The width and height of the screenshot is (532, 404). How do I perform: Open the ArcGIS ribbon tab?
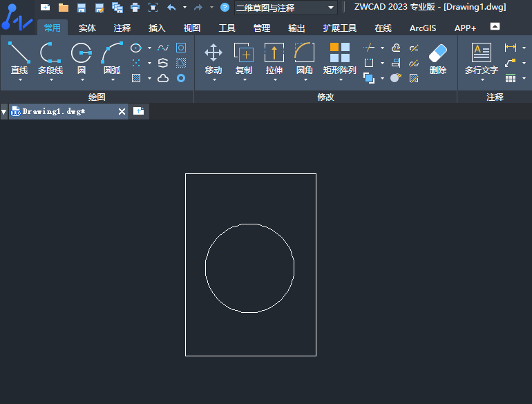point(423,28)
